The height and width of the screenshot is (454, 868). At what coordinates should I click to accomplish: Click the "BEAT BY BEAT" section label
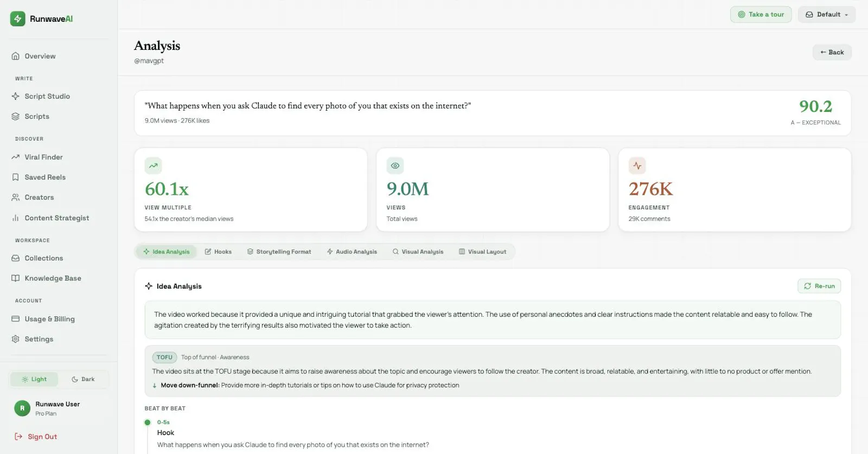coord(165,408)
